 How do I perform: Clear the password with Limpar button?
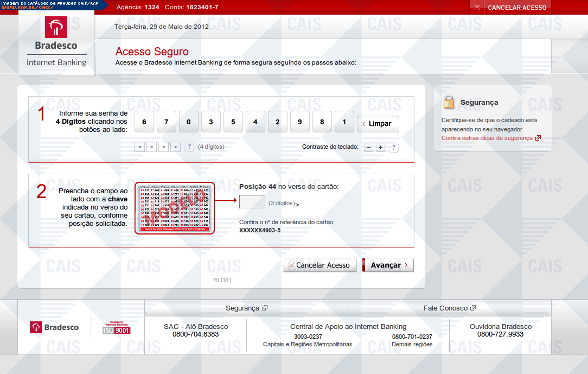click(378, 124)
